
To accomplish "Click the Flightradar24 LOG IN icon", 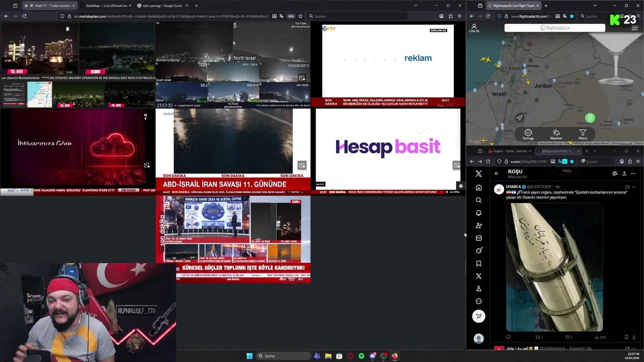I will 474,28.
